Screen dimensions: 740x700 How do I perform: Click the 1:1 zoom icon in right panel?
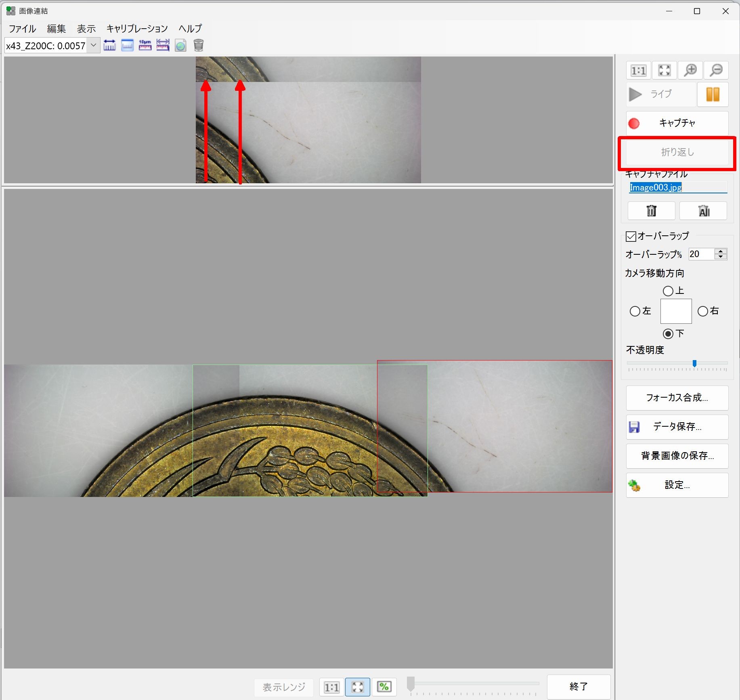[x=638, y=71]
